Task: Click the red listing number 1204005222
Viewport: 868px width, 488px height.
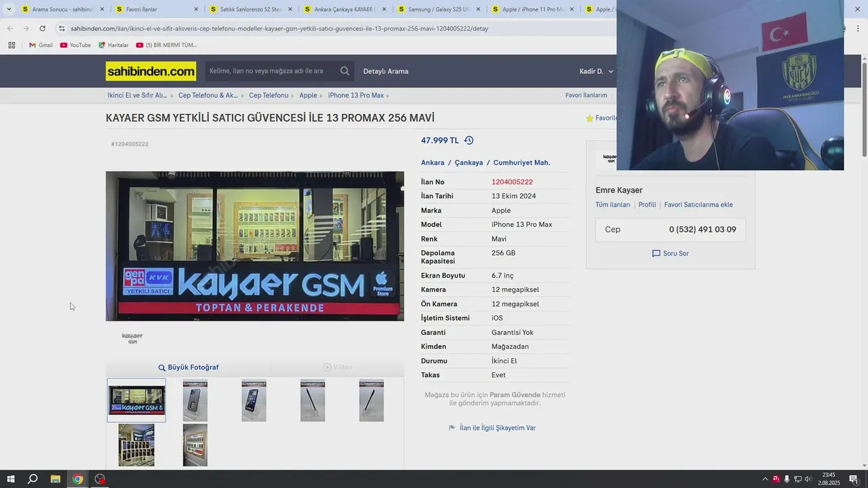Action: click(512, 182)
